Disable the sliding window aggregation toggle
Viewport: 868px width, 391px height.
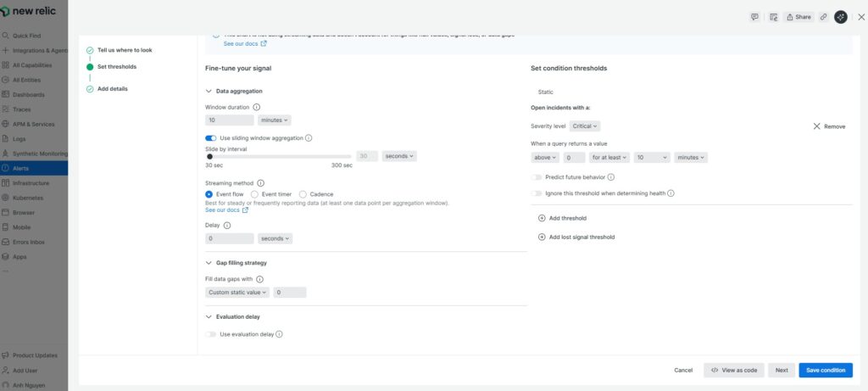pos(211,137)
